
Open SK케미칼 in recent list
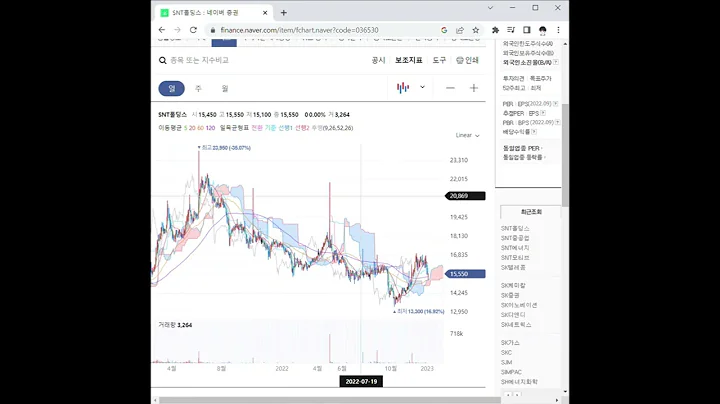coord(513,286)
